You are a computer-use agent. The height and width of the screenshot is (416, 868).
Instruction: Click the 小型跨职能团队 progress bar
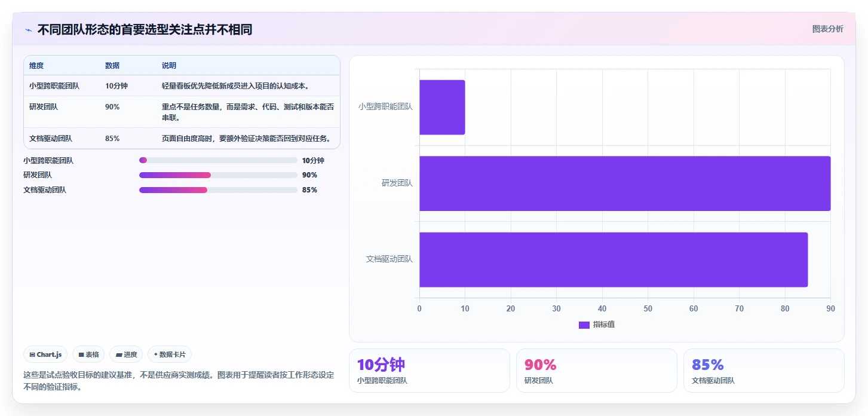pyautogui.click(x=218, y=160)
